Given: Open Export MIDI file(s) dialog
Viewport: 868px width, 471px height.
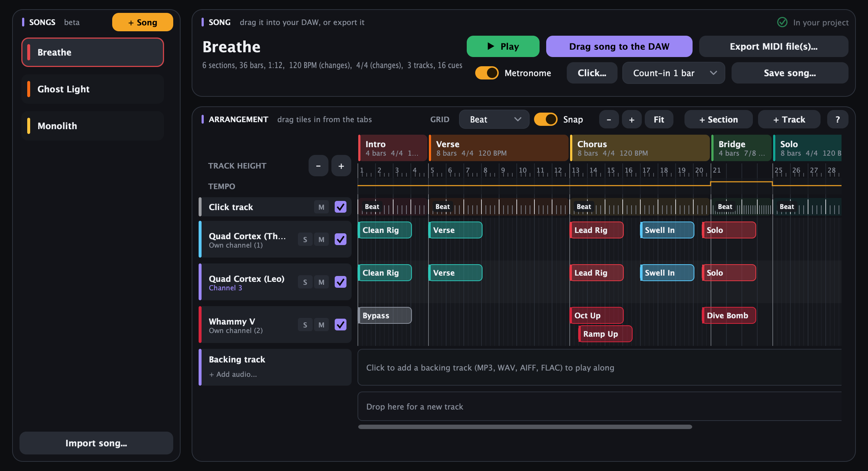Looking at the screenshot, I should [x=773, y=46].
